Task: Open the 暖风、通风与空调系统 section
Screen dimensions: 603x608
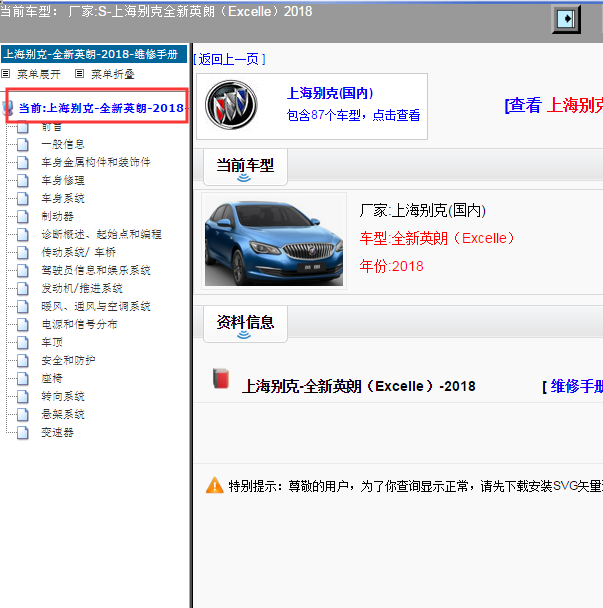Action: pos(96,306)
